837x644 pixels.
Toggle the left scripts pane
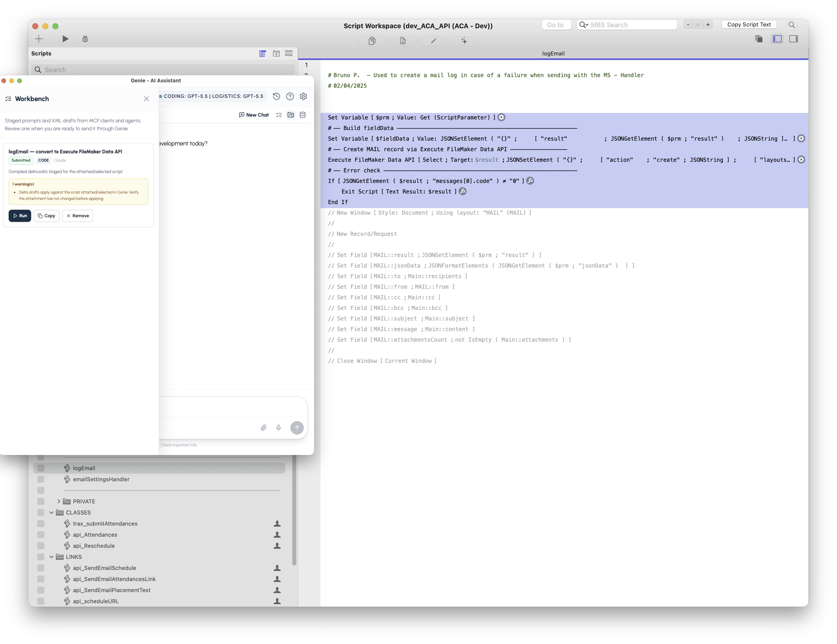777,39
